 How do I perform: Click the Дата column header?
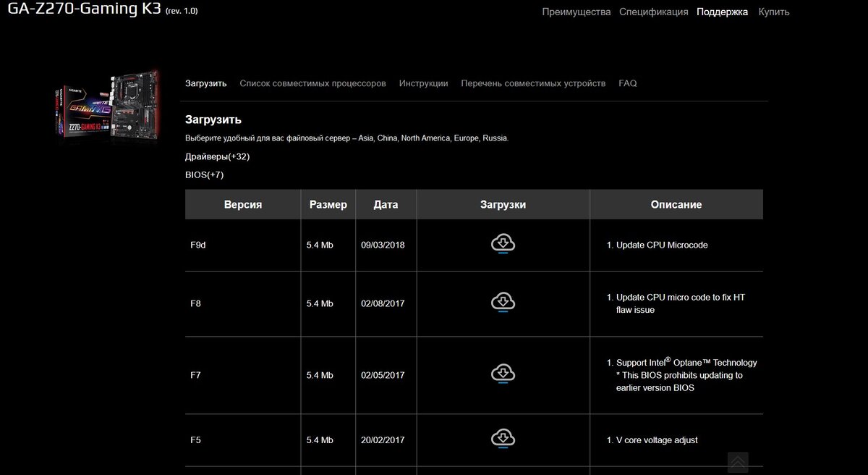click(x=386, y=204)
